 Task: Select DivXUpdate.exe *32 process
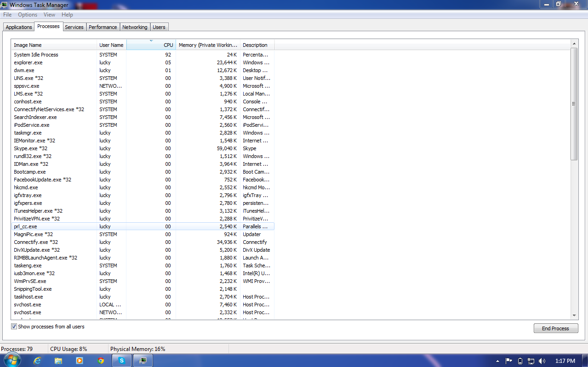(143, 250)
